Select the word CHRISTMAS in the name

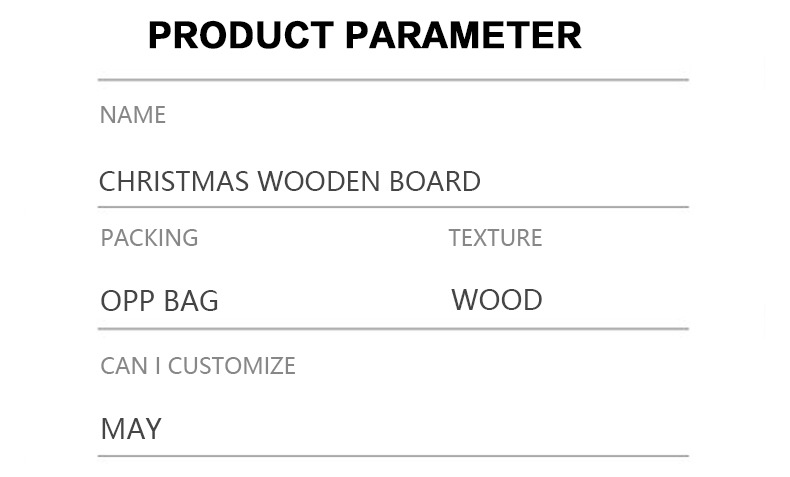(x=174, y=182)
